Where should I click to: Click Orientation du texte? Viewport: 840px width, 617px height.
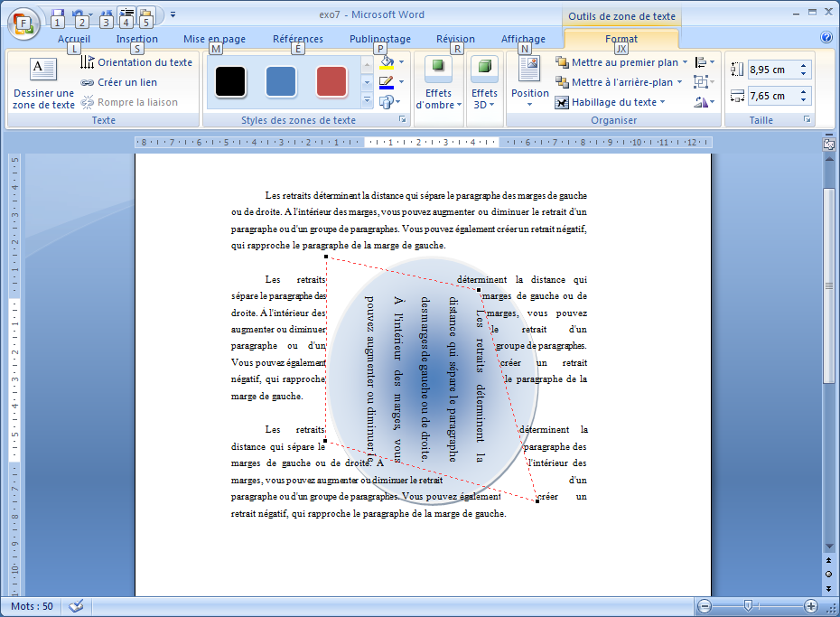pos(136,62)
